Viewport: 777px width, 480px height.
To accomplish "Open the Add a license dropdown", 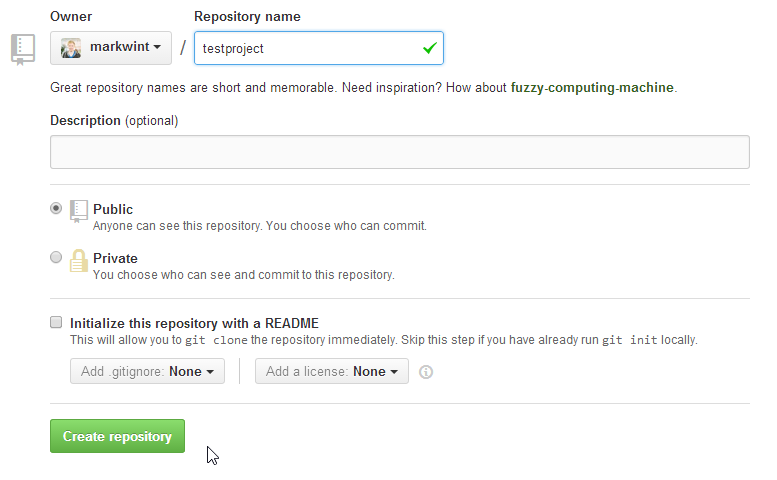I will click(x=331, y=371).
